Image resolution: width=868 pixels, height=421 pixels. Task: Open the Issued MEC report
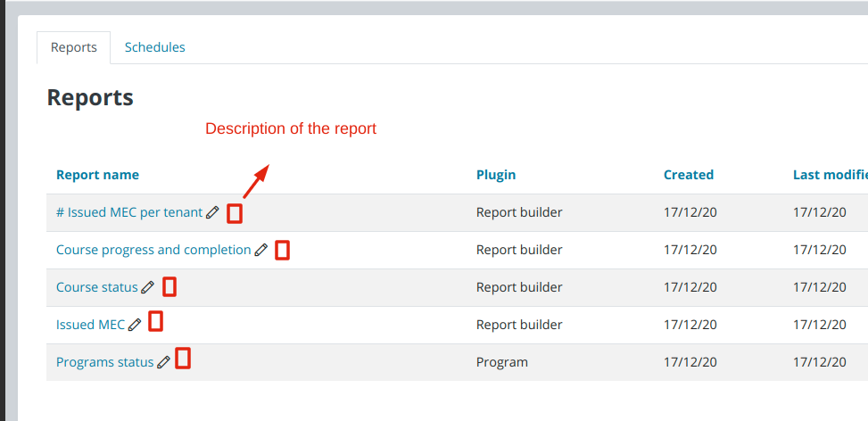(91, 325)
